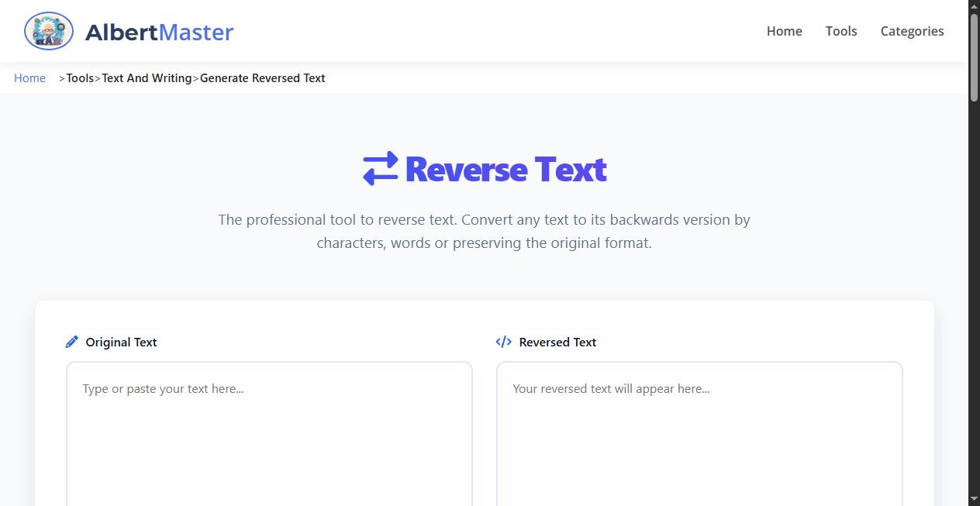
Task: Click the Reversed Text panel heading
Action: click(557, 342)
